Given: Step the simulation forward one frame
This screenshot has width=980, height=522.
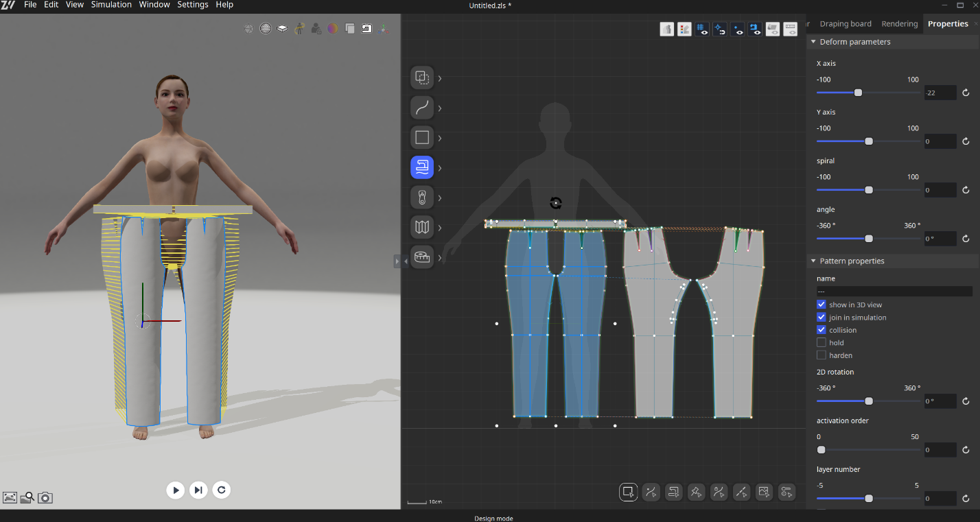Looking at the screenshot, I should (198, 490).
